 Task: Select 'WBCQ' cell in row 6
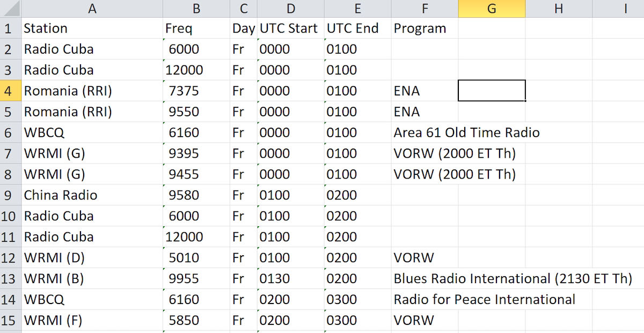pyautogui.click(x=92, y=132)
